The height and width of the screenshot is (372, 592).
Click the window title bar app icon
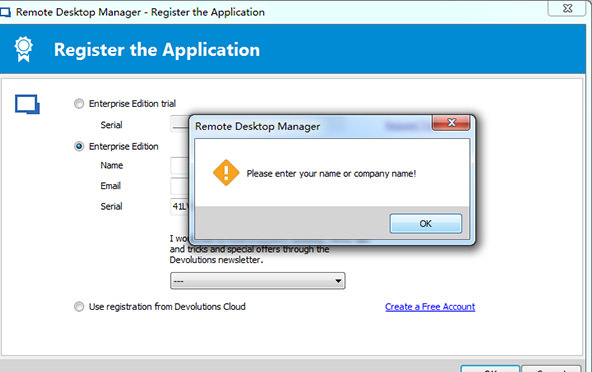(x=5, y=12)
